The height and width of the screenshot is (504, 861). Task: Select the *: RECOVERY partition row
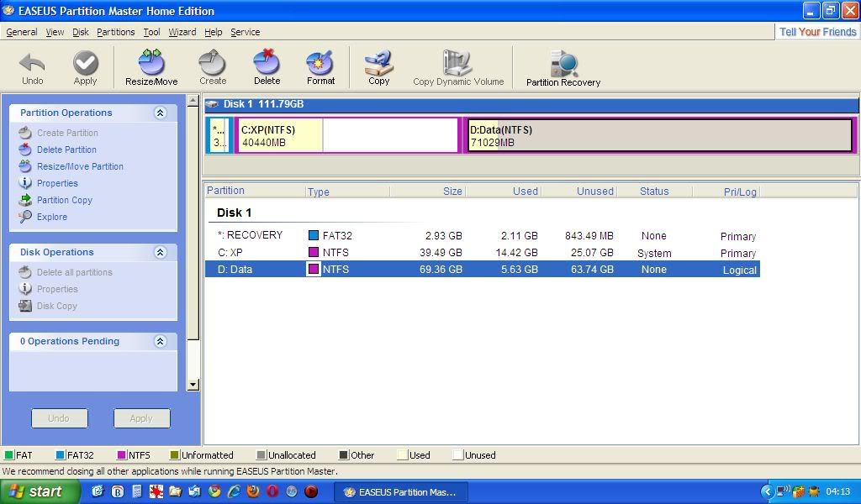(x=482, y=235)
